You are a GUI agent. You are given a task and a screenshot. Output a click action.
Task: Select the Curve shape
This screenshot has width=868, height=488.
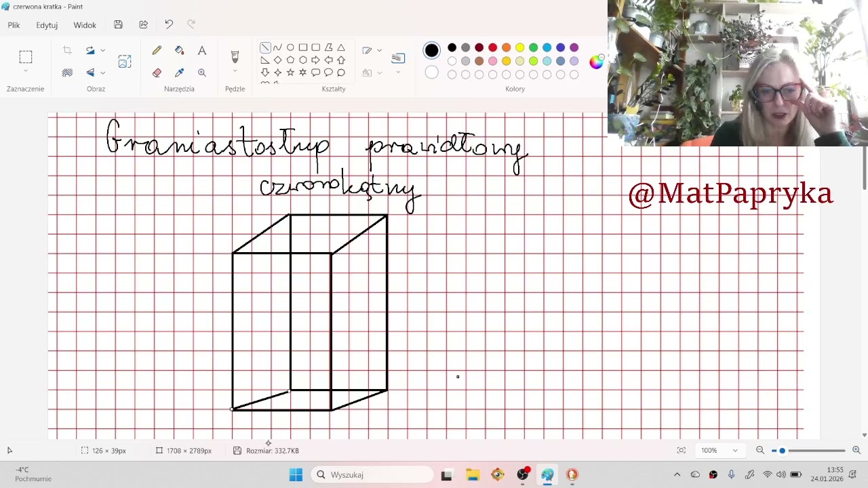click(277, 47)
